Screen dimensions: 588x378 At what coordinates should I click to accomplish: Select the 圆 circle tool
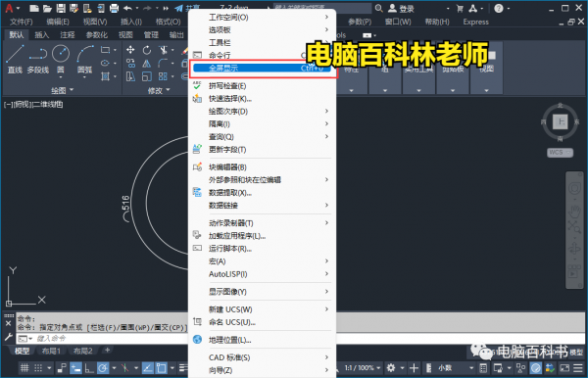click(61, 59)
